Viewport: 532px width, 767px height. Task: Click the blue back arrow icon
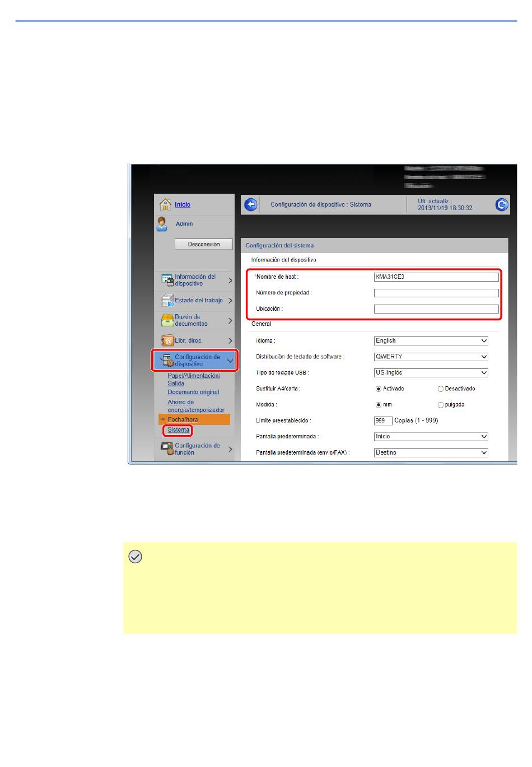click(x=251, y=205)
